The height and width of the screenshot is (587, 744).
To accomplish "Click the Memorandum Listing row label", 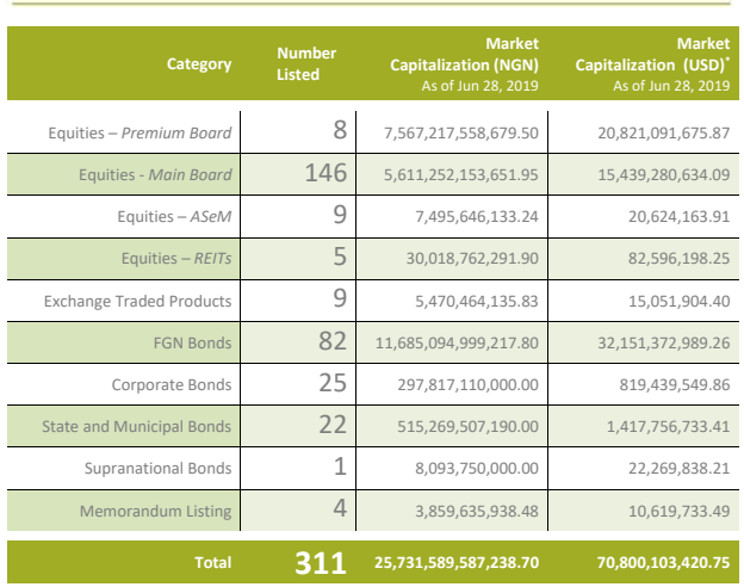I will (156, 511).
